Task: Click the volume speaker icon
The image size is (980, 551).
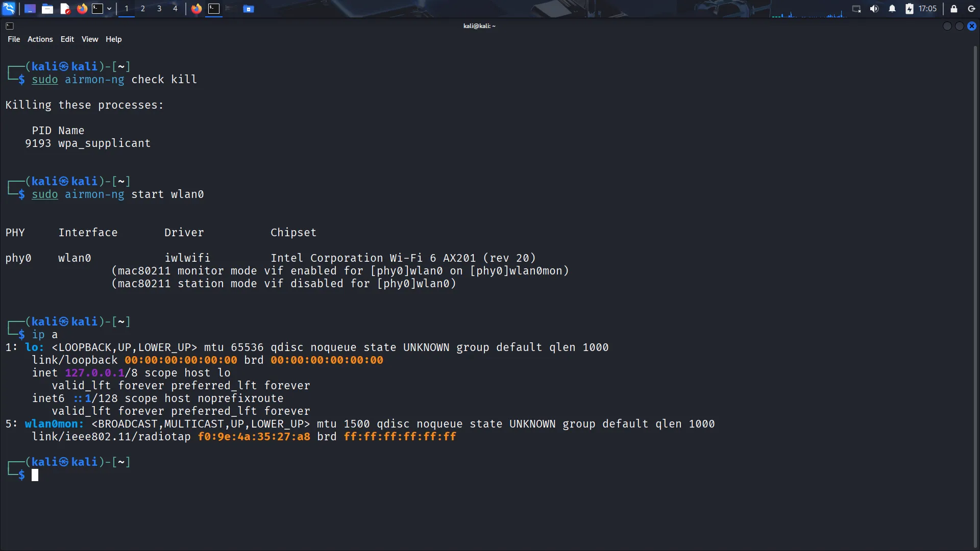Action: click(874, 9)
